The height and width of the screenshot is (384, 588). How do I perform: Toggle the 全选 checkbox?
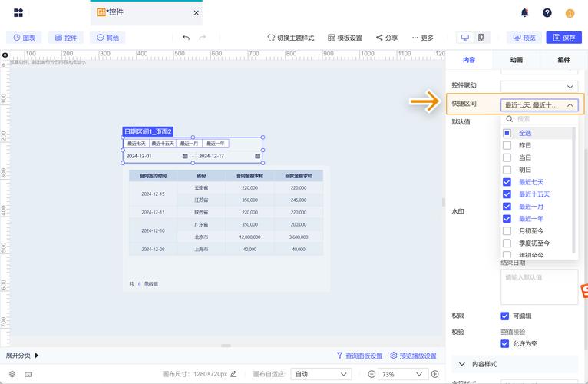point(507,133)
